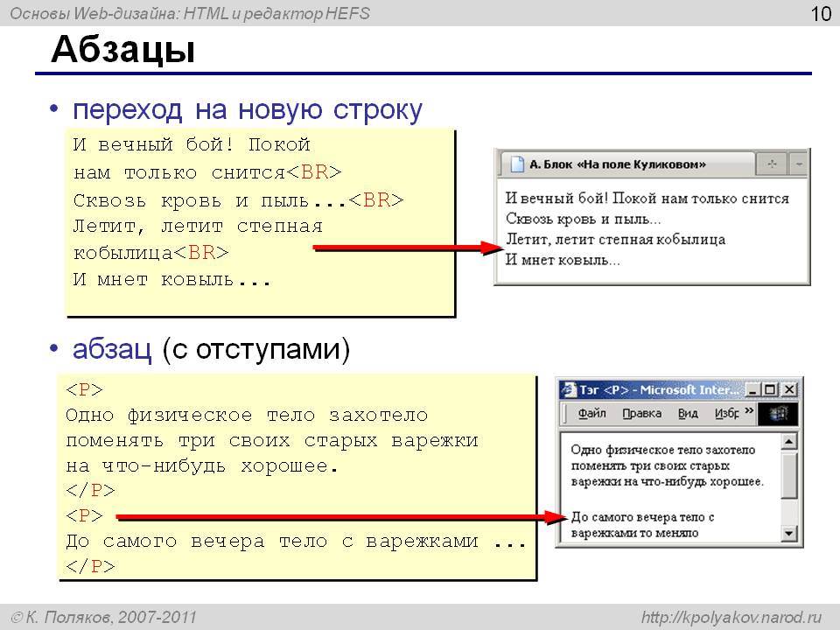Click the bullet text «переход на новую строку»
The height and width of the screenshot is (630, 840).
click(248, 110)
